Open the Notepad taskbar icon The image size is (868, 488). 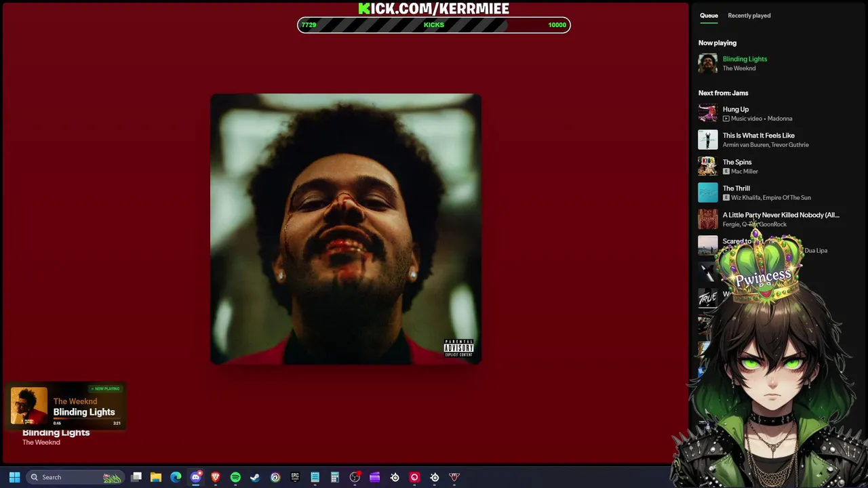(x=315, y=477)
